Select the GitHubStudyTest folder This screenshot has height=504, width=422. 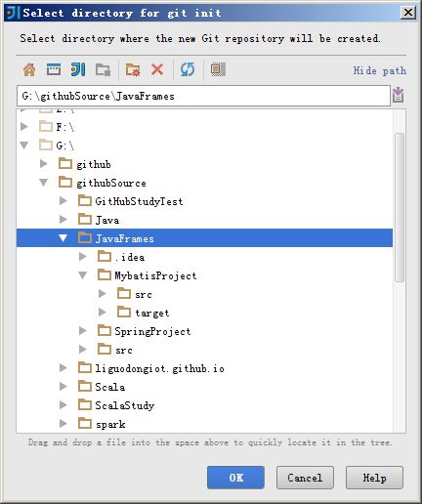tap(139, 201)
